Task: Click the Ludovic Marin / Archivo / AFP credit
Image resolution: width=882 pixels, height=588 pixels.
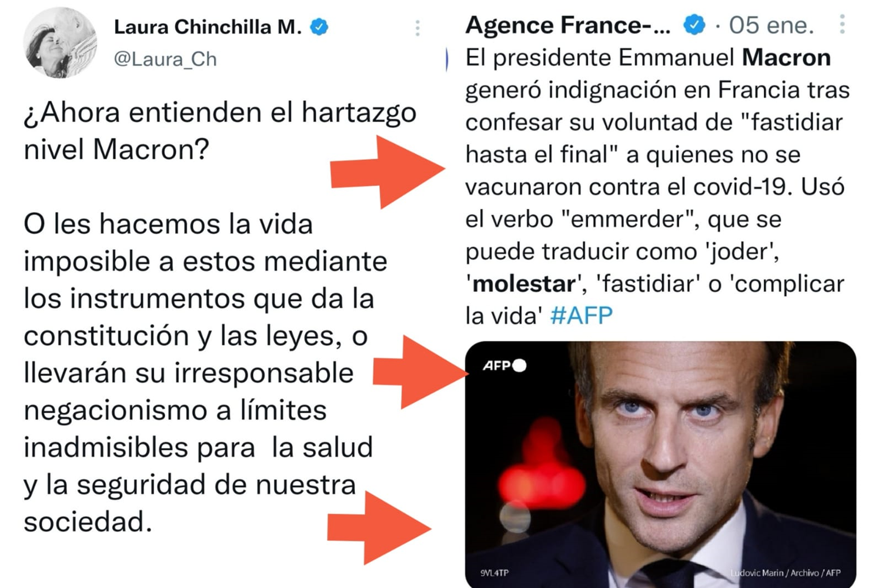Action: 786,573
